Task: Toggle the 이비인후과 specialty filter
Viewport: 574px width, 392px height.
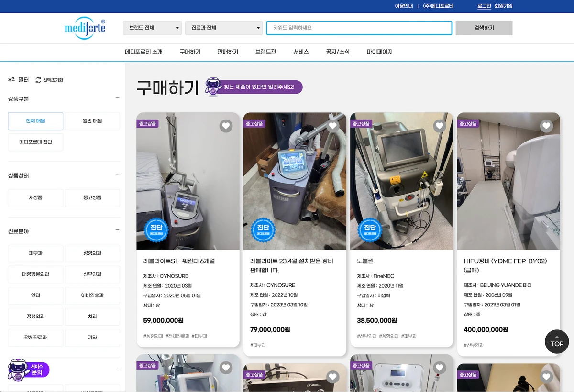Action: pos(92,295)
